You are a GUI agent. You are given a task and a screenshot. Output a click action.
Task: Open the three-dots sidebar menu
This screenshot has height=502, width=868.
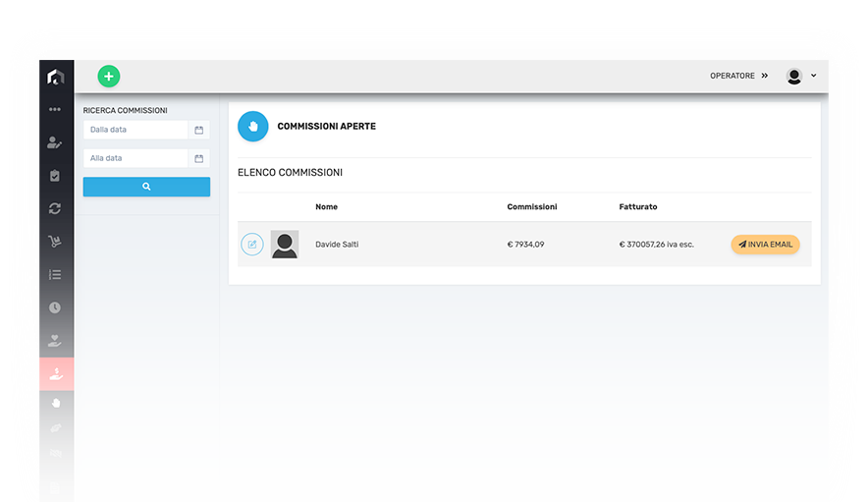tap(55, 109)
